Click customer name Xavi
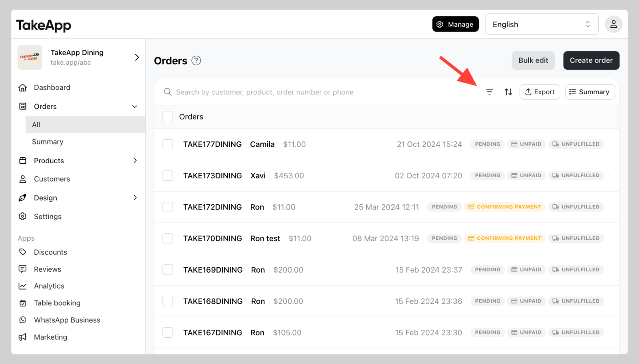 258,176
